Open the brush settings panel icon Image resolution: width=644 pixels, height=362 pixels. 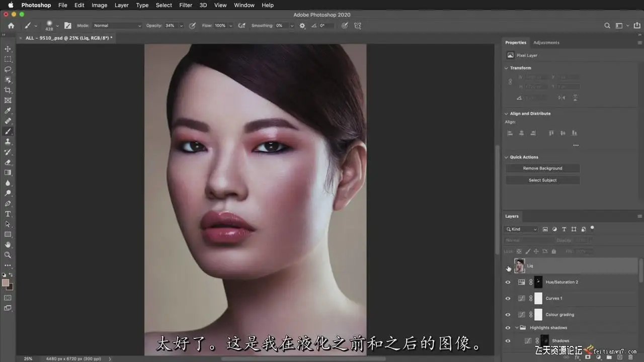[x=67, y=26]
